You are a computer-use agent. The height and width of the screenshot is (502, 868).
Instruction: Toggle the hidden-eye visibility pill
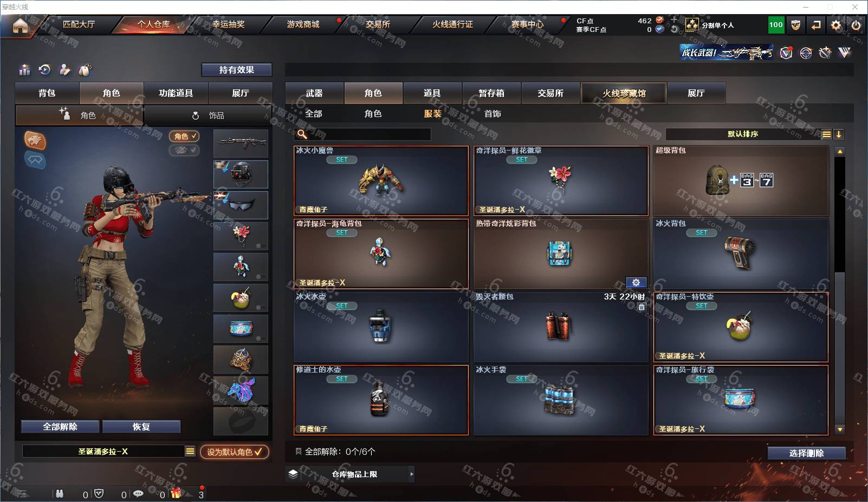pyautogui.click(x=184, y=150)
